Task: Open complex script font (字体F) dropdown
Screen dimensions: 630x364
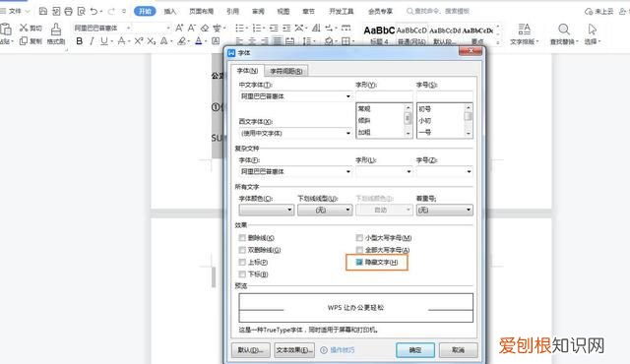Action: (348, 171)
